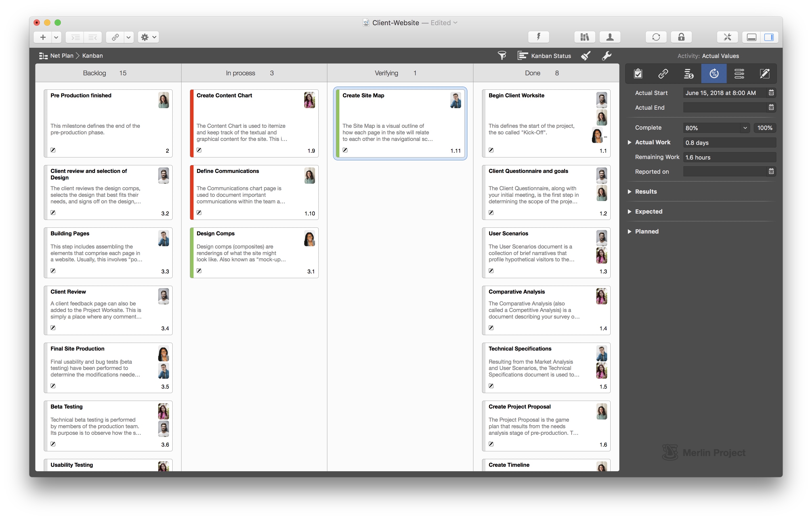The height and width of the screenshot is (519, 812).
Task: Toggle the bottom panel visibility button
Action: 751,37
